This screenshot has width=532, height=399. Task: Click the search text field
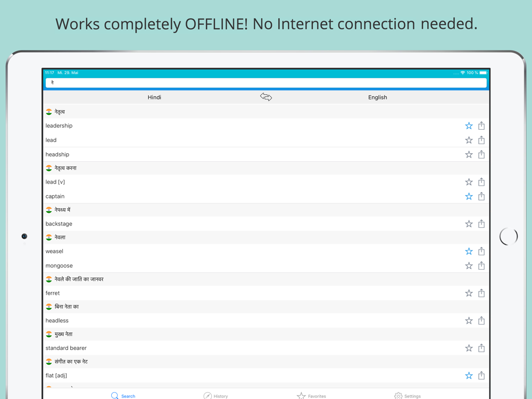point(266,83)
